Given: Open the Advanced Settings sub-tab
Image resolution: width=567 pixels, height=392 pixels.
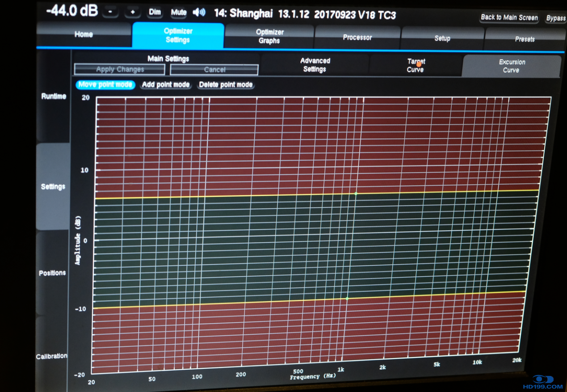Looking at the screenshot, I should click(x=315, y=65).
